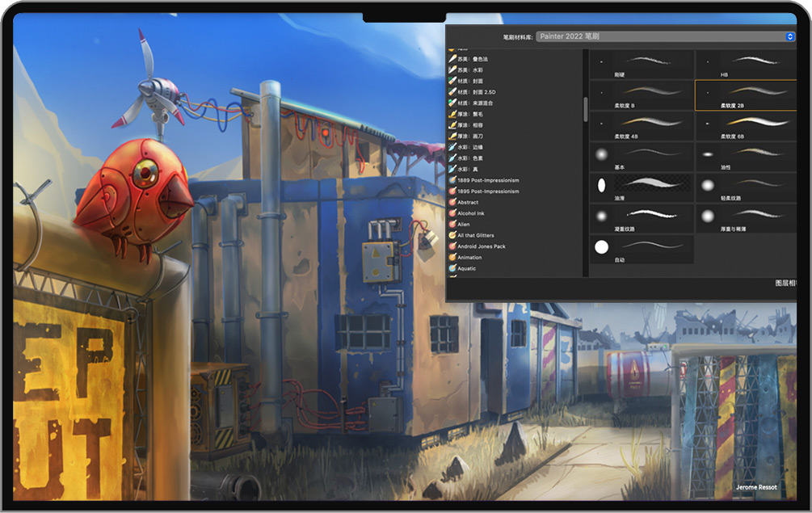Click the Aquatic category brush icon

452,268
